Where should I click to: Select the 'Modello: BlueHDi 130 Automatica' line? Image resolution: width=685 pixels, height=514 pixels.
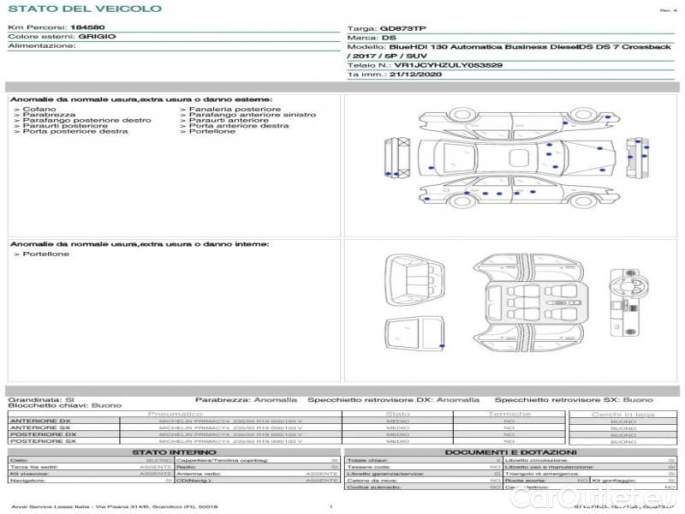509,47
